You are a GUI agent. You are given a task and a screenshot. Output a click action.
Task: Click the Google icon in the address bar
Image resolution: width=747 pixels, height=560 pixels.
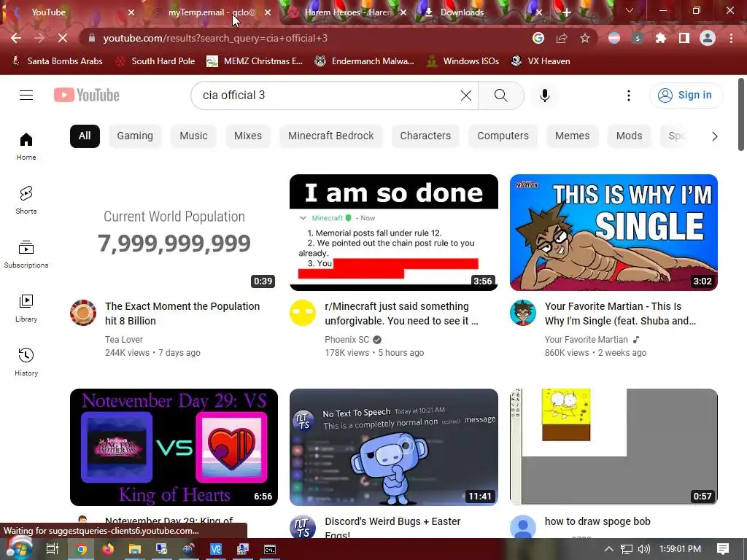(538, 38)
